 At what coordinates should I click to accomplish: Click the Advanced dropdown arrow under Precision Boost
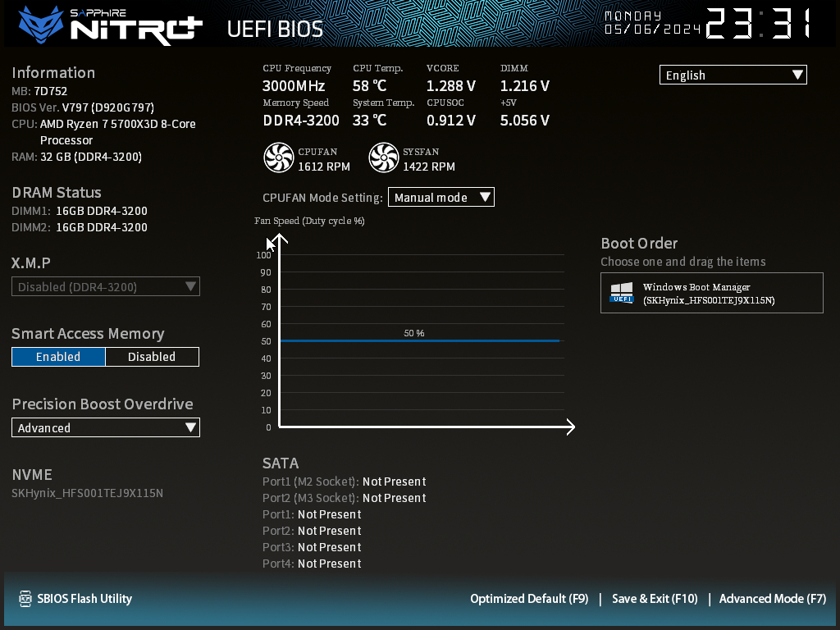click(x=190, y=427)
